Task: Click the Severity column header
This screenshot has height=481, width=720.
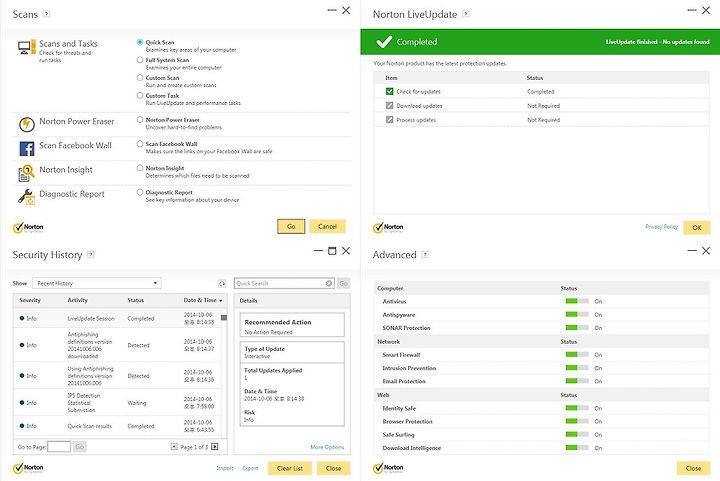Action: pos(30,300)
